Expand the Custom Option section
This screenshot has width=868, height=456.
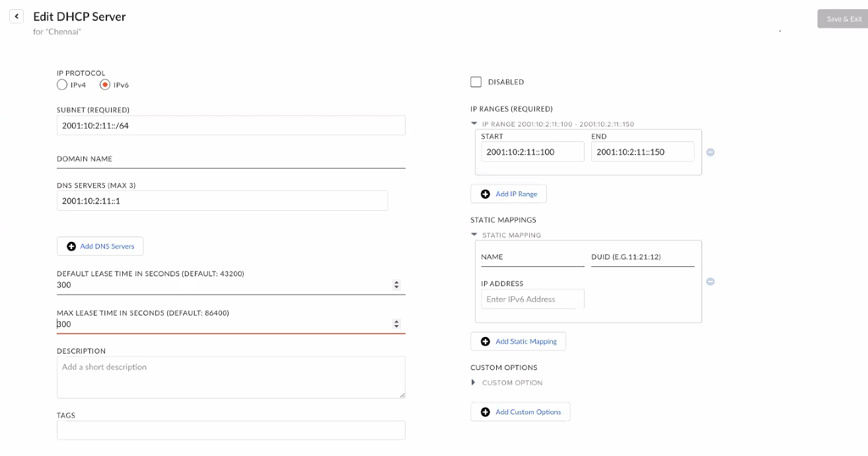(474, 383)
